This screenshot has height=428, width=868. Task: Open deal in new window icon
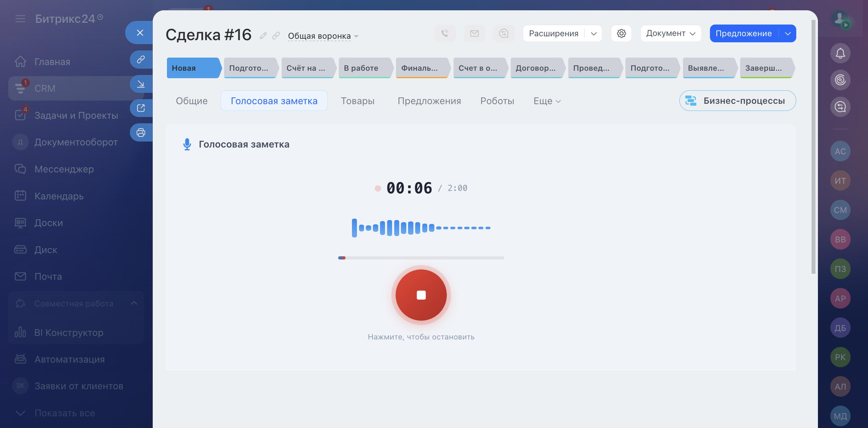pos(141,108)
